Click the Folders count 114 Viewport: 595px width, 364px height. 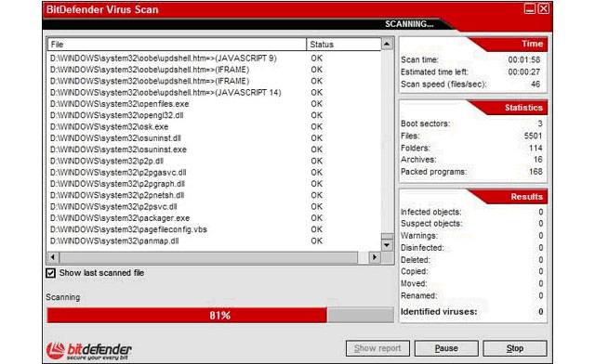[x=535, y=148]
